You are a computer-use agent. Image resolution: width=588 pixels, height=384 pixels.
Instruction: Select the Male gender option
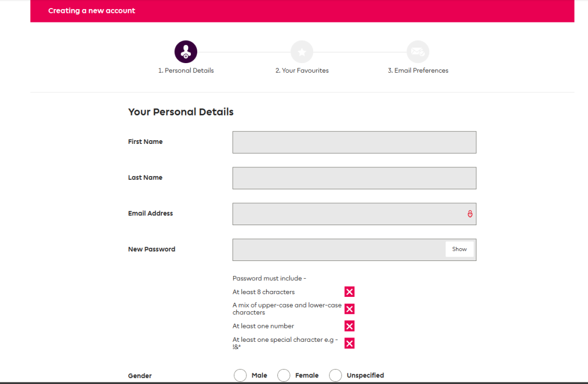click(x=241, y=375)
